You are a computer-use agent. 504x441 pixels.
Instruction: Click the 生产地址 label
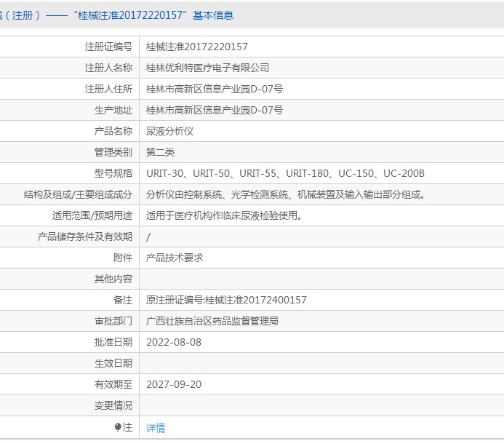coord(113,110)
